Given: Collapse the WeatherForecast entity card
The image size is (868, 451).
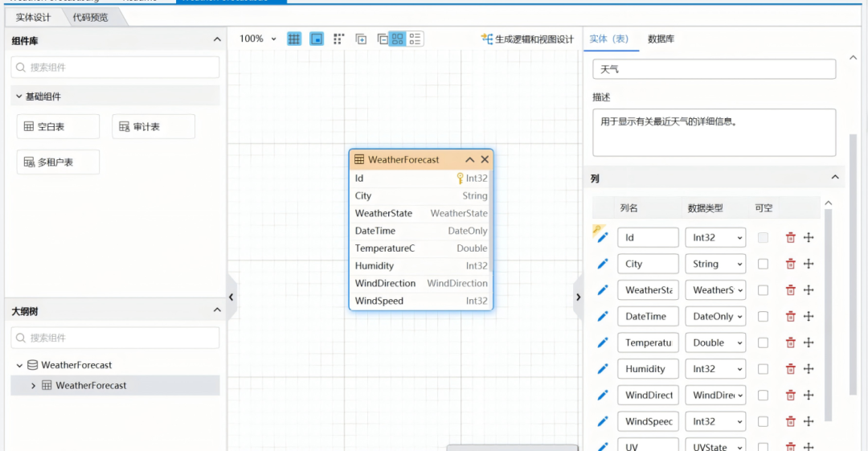Looking at the screenshot, I should tap(470, 159).
